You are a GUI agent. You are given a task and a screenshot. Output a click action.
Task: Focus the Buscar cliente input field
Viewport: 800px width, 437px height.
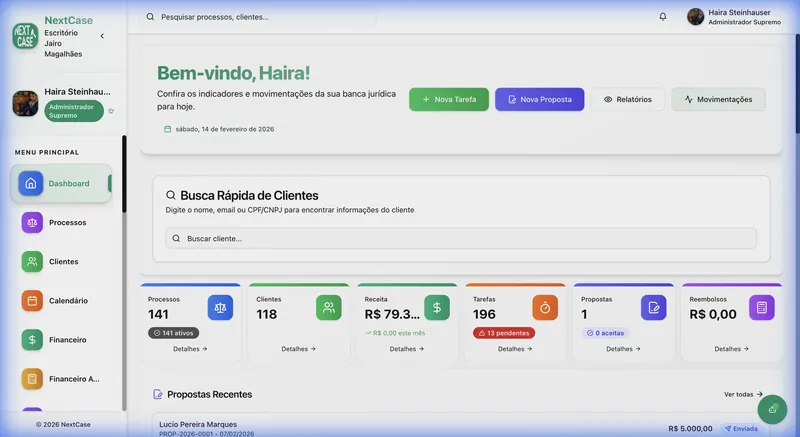461,239
